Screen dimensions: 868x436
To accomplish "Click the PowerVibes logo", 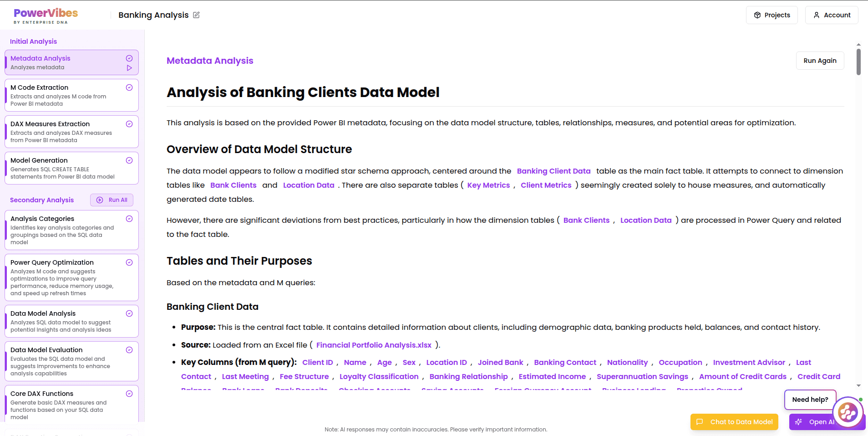I will tap(46, 16).
